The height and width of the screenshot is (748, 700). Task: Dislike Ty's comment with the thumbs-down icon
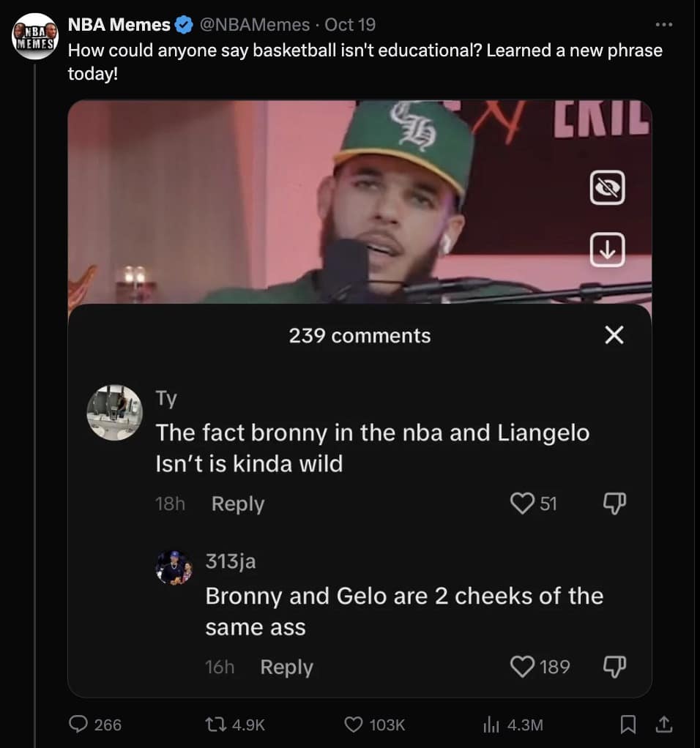[x=615, y=504]
